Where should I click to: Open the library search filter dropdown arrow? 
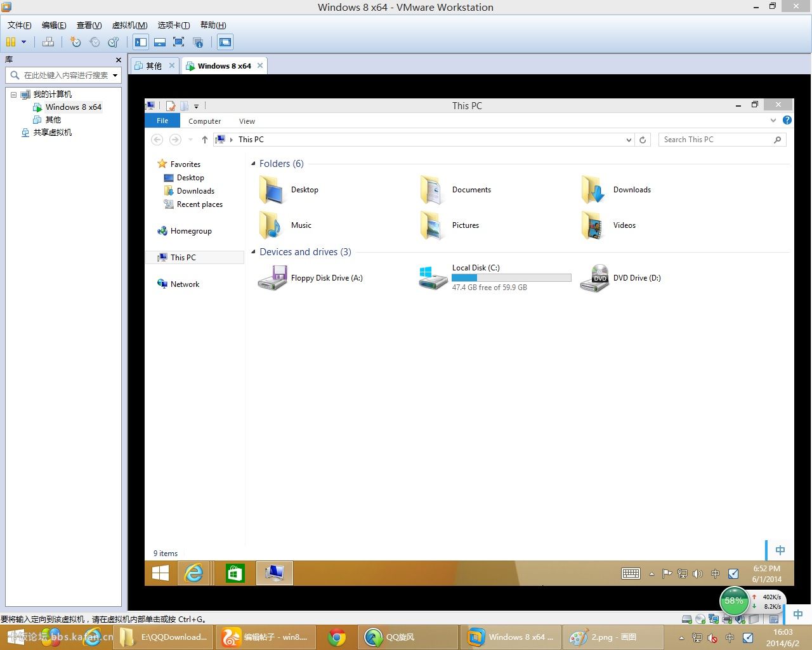(115, 76)
